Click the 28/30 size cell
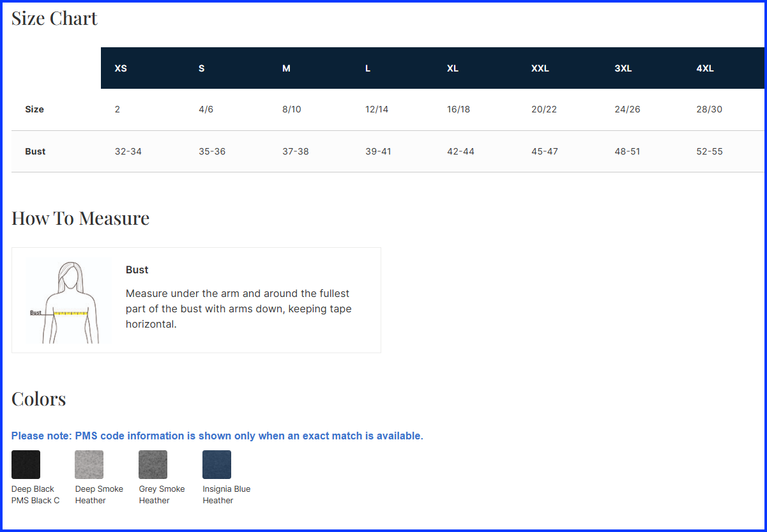 coord(709,109)
